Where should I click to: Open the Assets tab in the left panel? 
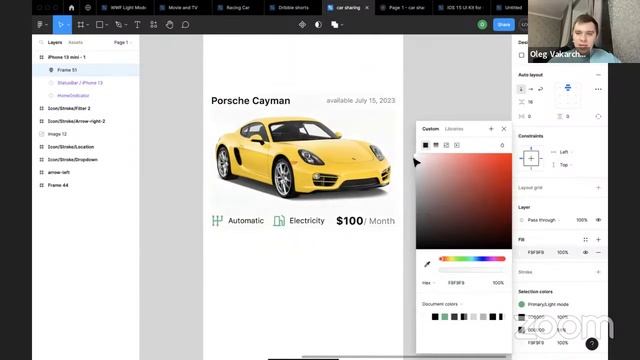click(76, 42)
